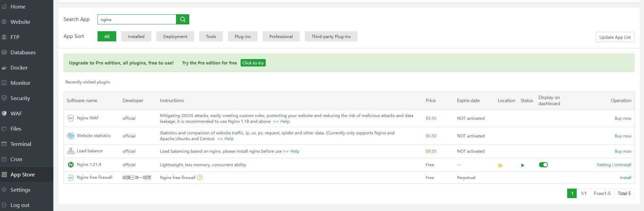
Task: Click the Nginx free firewall software name
Action: (x=94, y=177)
